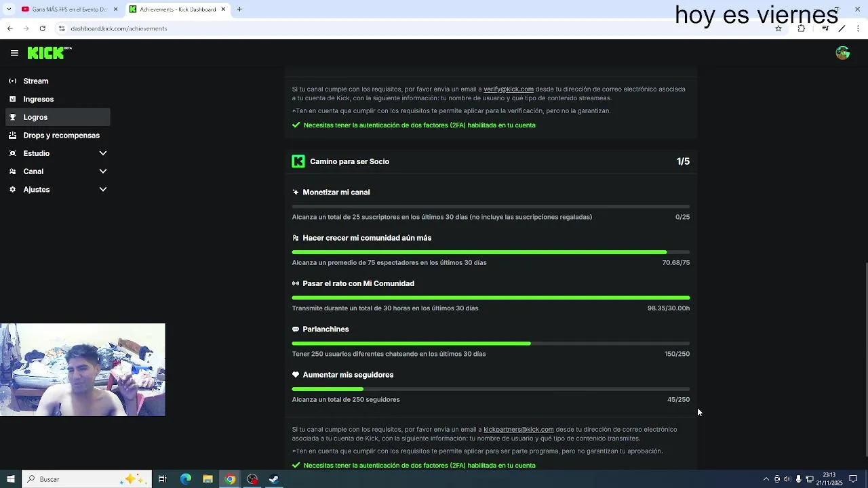This screenshot has height=488, width=868.
Task: Click the '0/25' subscribers value
Action: pyautogui.click(x=683, y=217)
